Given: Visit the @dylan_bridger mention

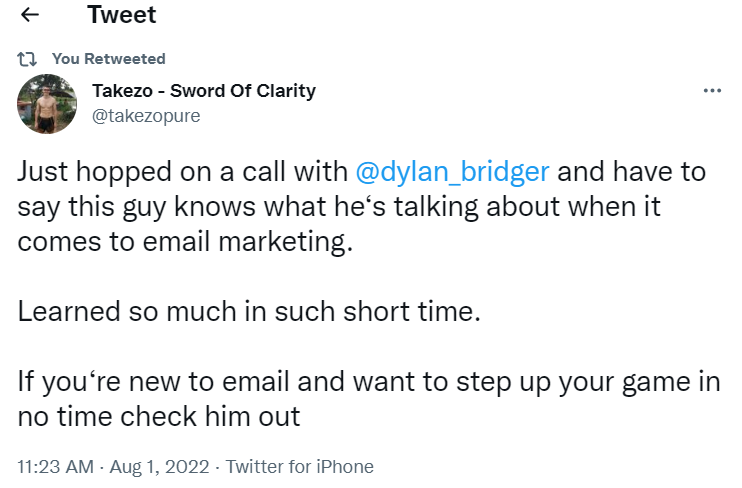Looking at the screenshot, I should [x=452, y=171].
